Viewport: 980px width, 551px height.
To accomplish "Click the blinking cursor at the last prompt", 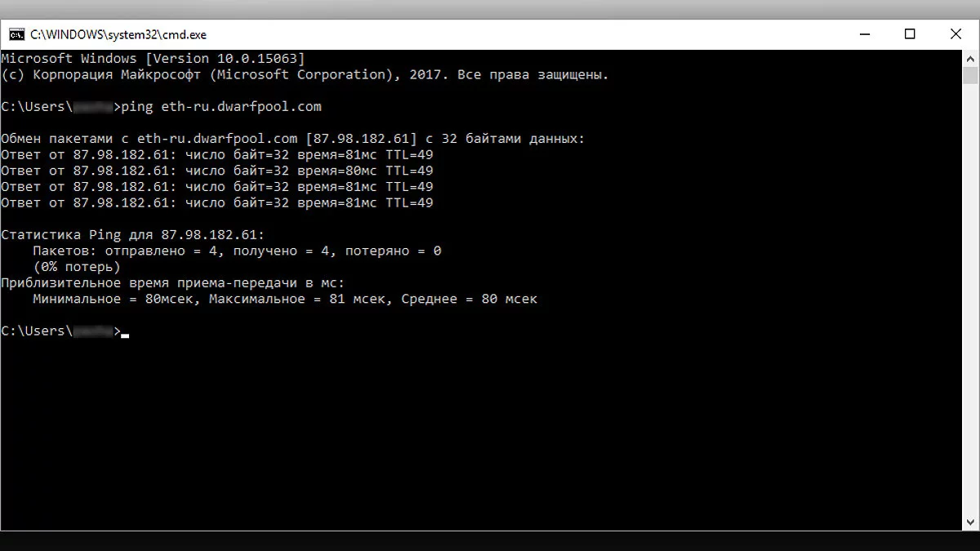I will tap(125, 335).
